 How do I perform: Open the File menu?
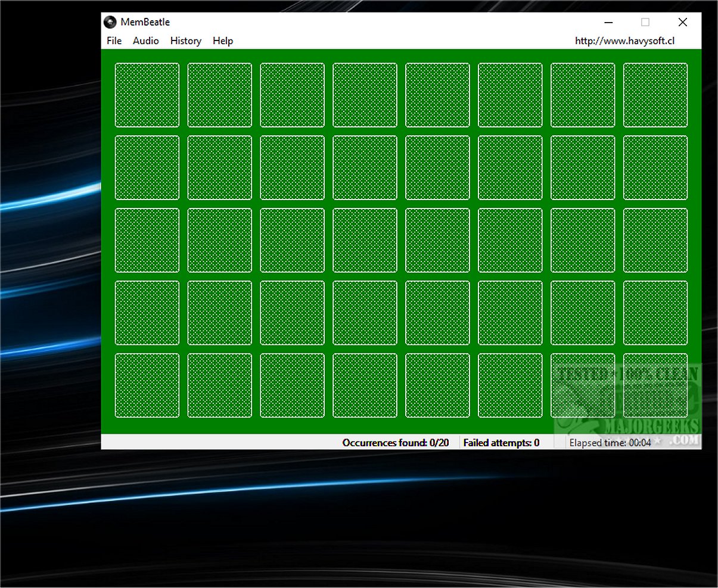click(114, 41)
